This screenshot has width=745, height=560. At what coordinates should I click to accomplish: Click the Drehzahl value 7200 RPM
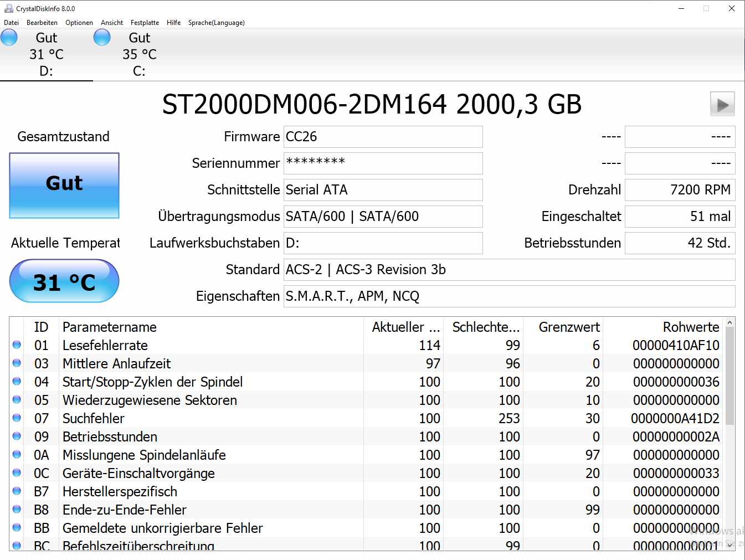pos(680,190)
